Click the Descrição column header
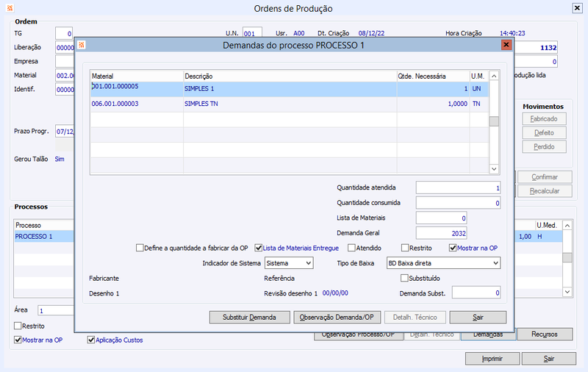Image resolution: width=588 pixels, height=372 pixels. [x=290, y=76]
